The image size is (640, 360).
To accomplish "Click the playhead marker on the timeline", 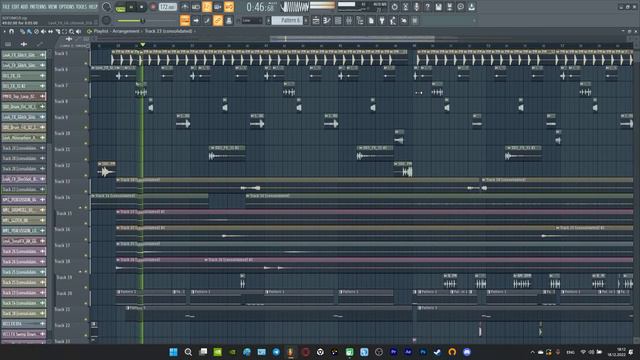I will click(x=142, y=44).
